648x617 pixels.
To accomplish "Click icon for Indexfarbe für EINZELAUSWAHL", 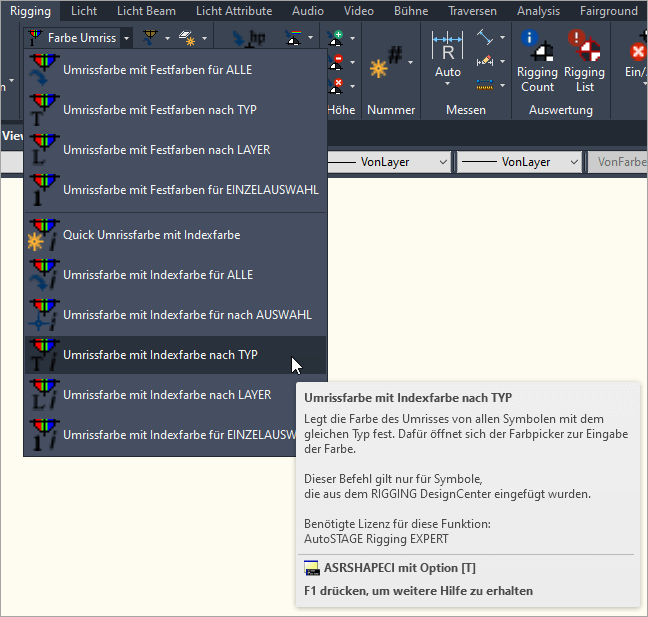I will click(x=45, y=435).
